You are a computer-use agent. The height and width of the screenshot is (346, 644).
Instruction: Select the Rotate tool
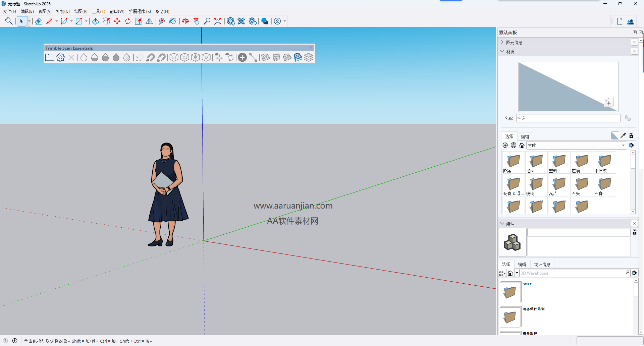(x=128, y=21)
